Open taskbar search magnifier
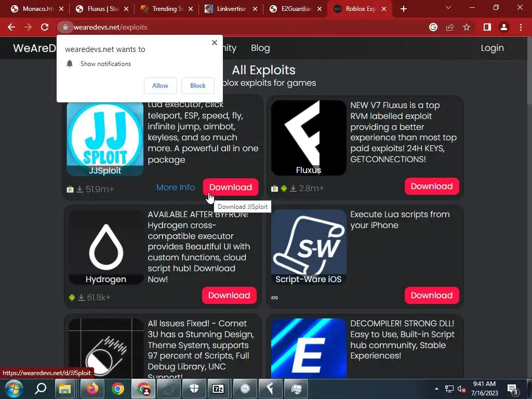532x399 pixels. (41, 389)
